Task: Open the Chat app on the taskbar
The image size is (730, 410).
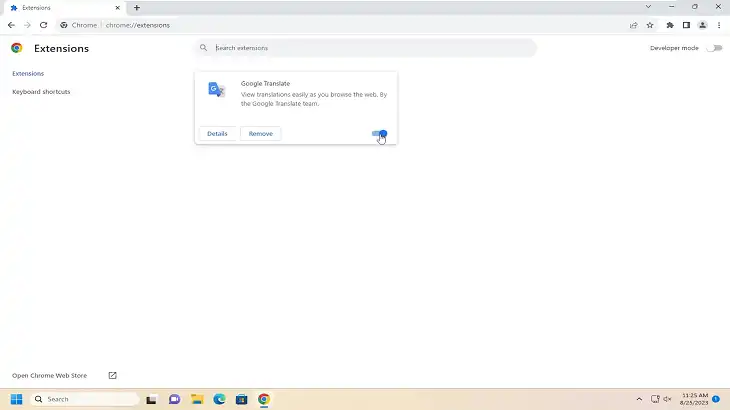Action: point(175,399)
